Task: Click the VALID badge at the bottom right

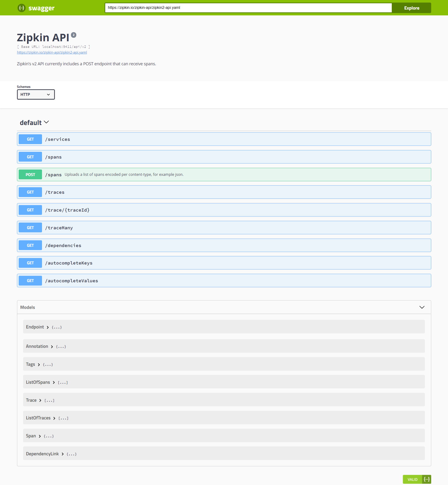Action: click(413, 479)
